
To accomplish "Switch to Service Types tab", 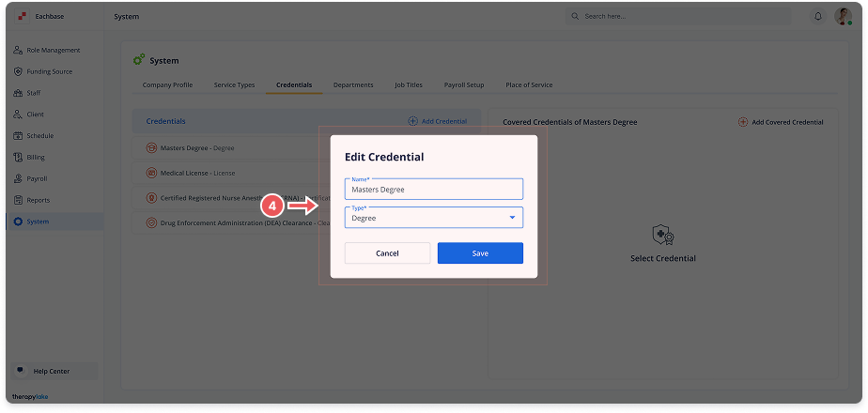I will (234, 85).
